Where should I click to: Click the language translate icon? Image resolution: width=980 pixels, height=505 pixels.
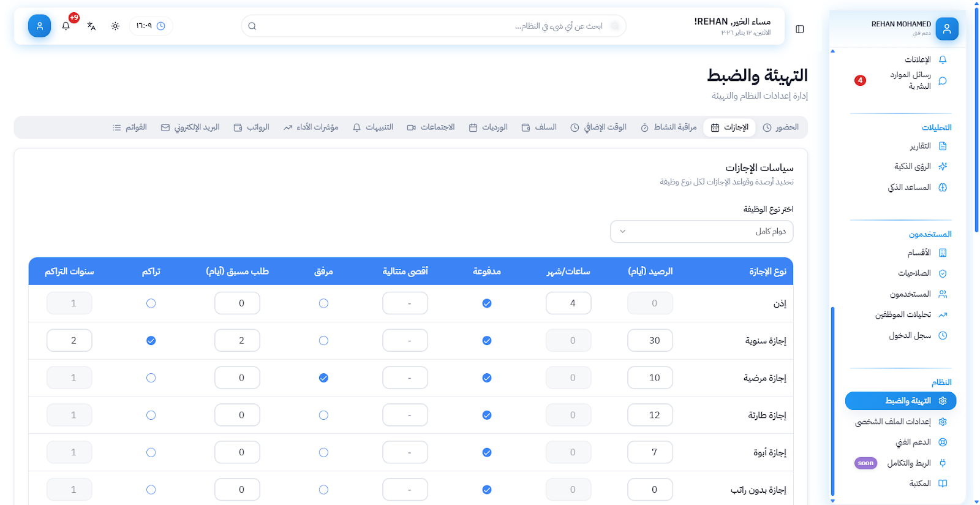click(x=91, y=26)
